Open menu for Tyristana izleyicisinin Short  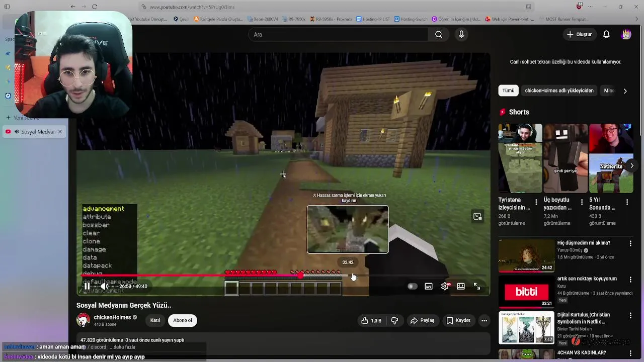536,202
